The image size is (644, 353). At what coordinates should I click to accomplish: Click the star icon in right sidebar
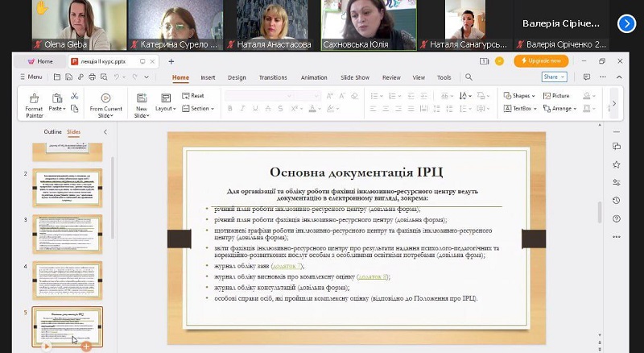[x=616, y=164]
